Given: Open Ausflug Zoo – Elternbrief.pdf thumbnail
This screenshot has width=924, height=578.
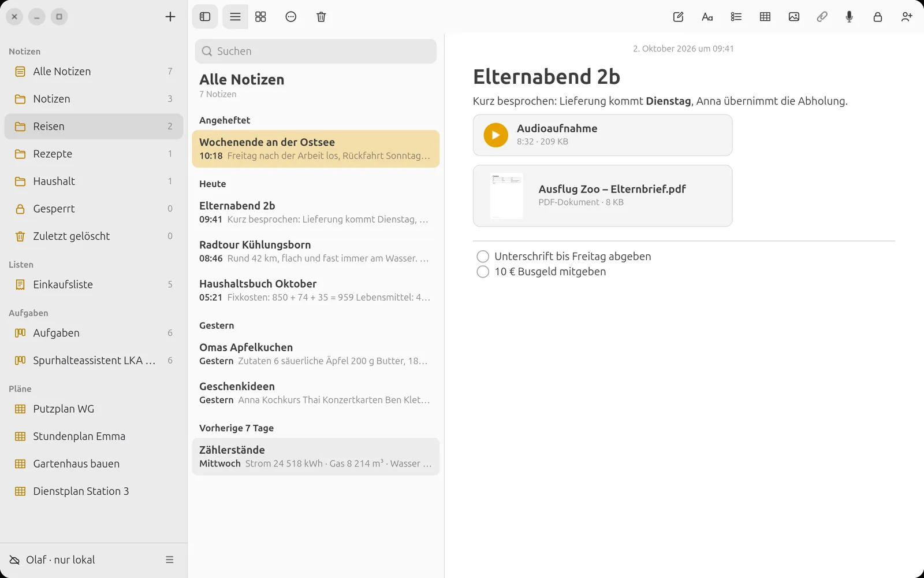Looking at the screenshot, I should pyautogui.click(x=506, y=196).
